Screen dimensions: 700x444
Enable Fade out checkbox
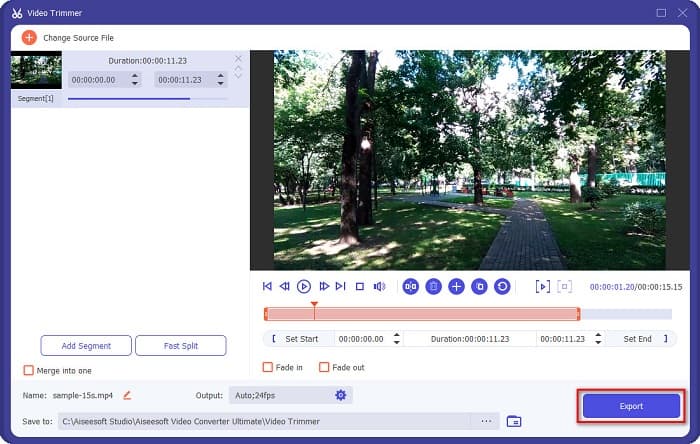tap(324, 367)
